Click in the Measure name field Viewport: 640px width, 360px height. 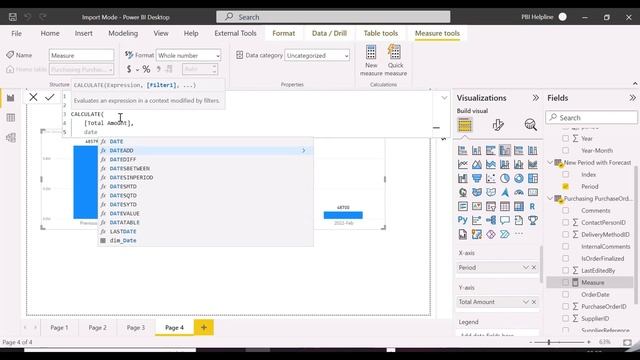click(81, 55)
